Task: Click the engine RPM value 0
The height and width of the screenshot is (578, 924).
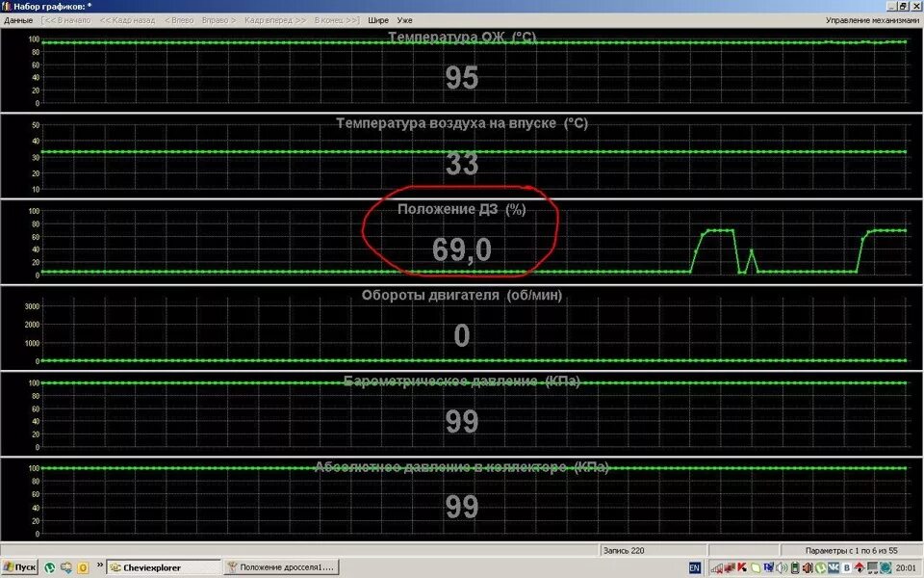Action: point(461,335)
